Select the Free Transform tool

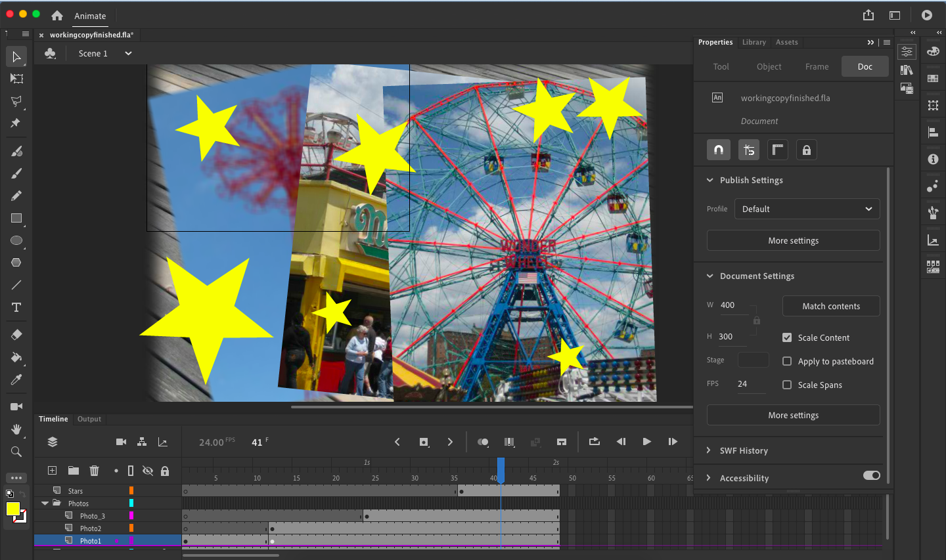(16, 79)
